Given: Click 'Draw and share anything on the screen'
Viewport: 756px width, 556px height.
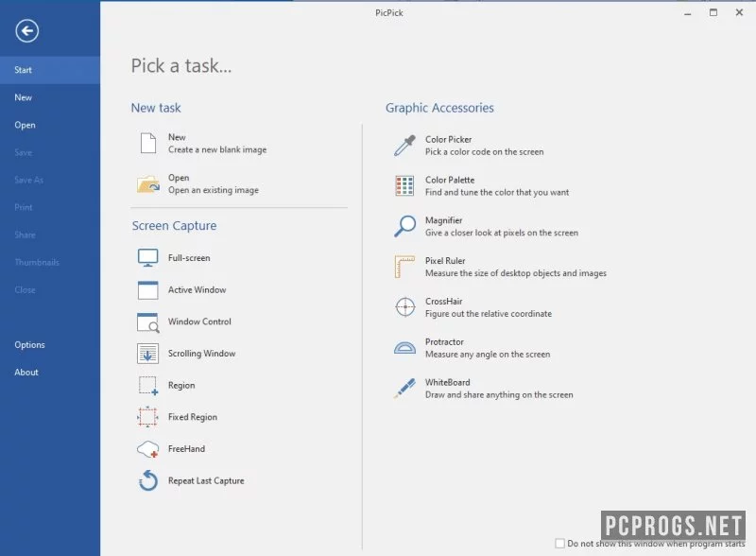Looking at the screenshot, I should coord(499,395).
